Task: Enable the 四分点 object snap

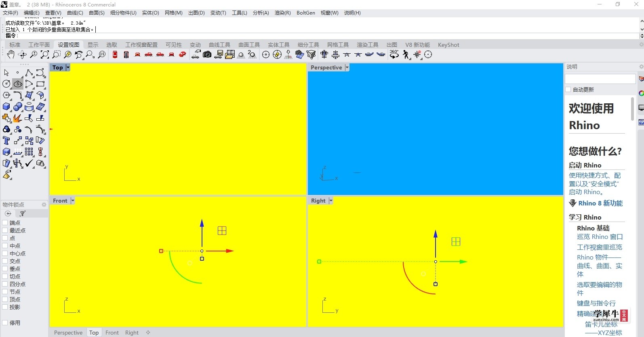Action: pyautogui.click(x=5, y=284)
